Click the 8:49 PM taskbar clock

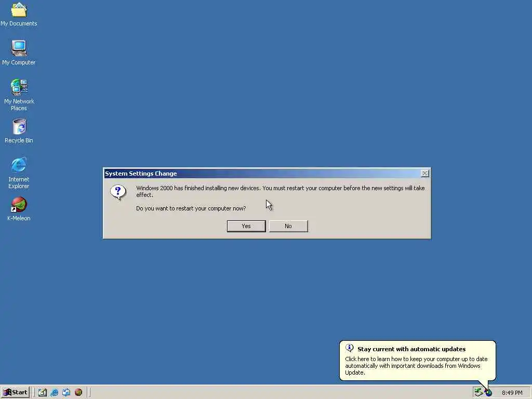click(512, 393)
